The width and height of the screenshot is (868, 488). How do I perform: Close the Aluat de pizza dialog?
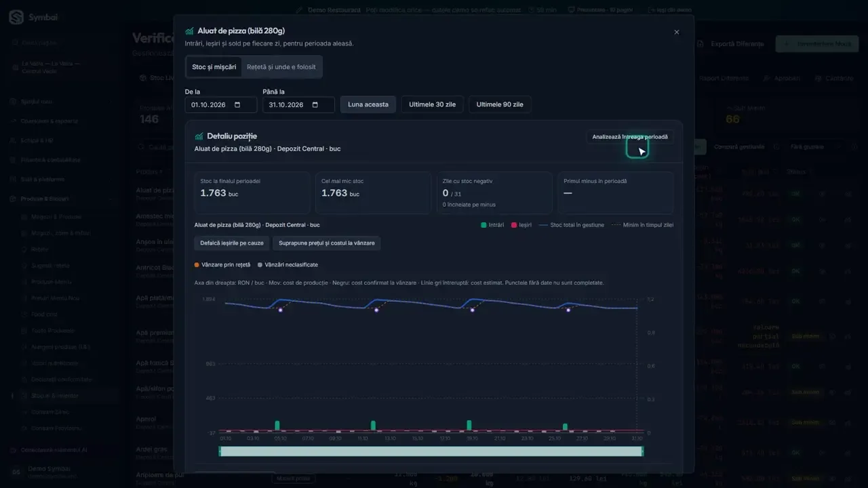click(x=676, y=32)
